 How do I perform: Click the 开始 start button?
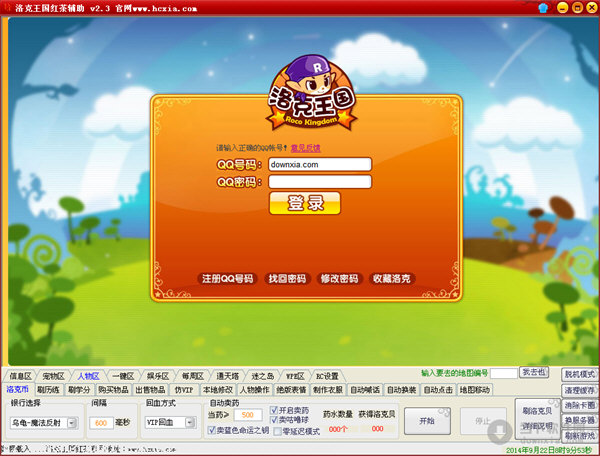(427, 421)
